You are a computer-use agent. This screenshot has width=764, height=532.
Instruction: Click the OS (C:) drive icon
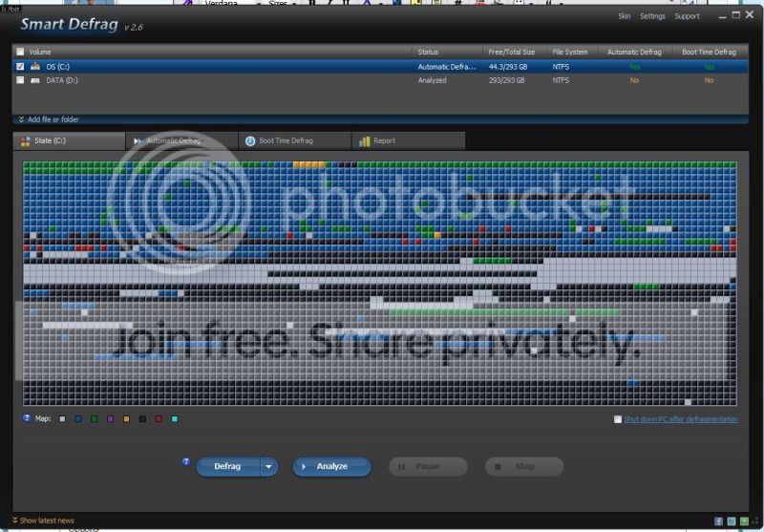35,66
